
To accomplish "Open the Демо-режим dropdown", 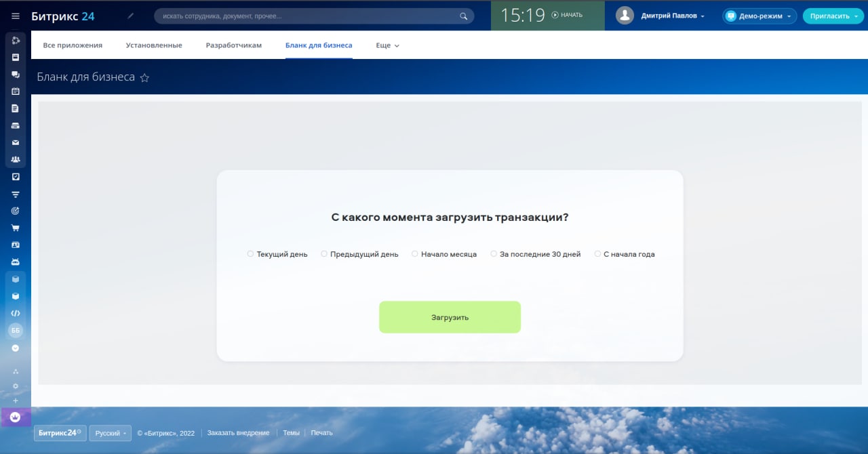I will point(759,16).
